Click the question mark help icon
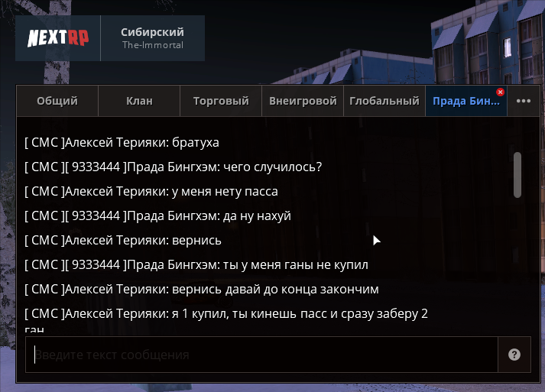Screen dimensions: 545x392 tap(514, 355)
